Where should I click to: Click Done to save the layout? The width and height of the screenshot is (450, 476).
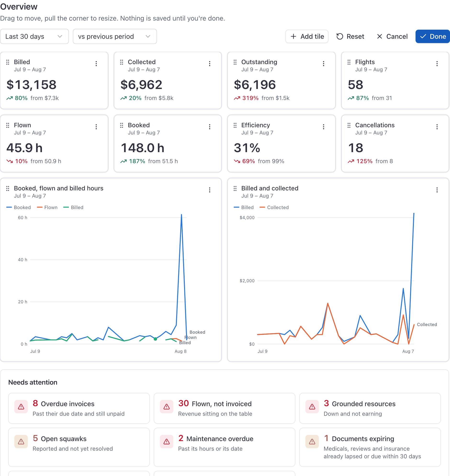433,36
